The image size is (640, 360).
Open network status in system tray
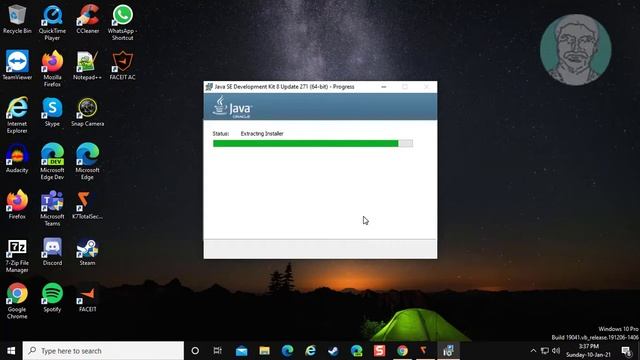pos(544,351)
